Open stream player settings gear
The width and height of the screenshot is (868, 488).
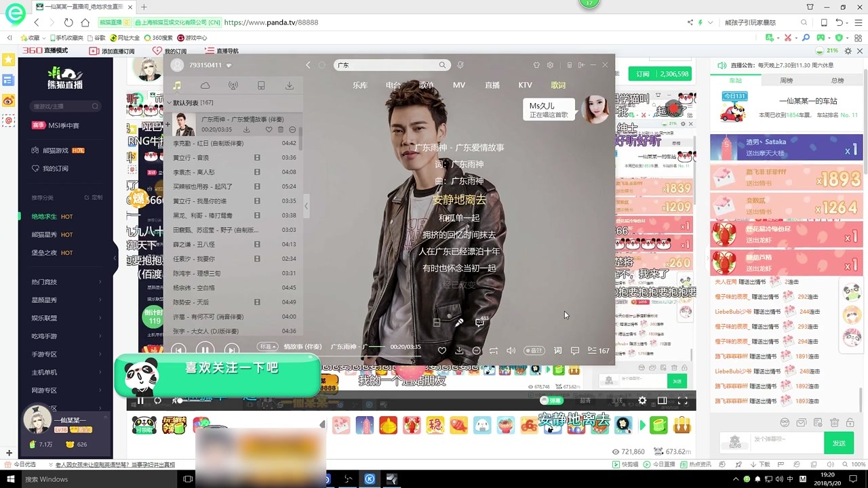[642, 401]
